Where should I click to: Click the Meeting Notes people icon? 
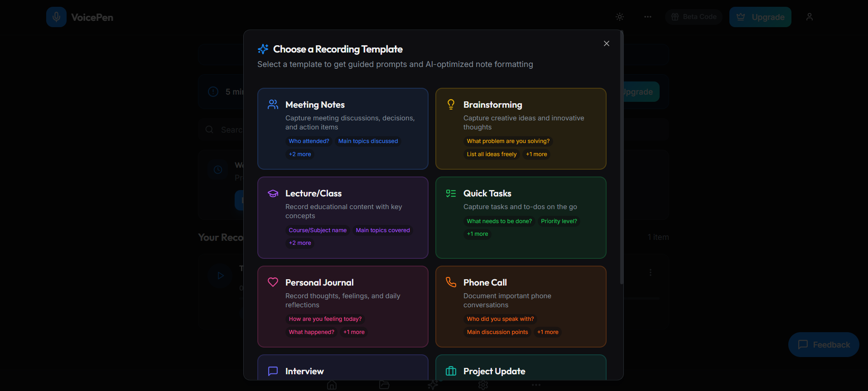[273, 105]
